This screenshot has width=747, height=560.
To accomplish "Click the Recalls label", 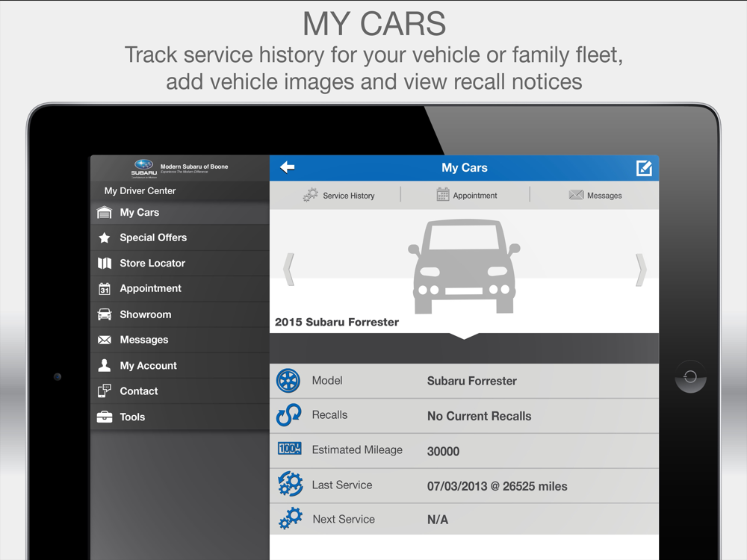I will point(329,414).
